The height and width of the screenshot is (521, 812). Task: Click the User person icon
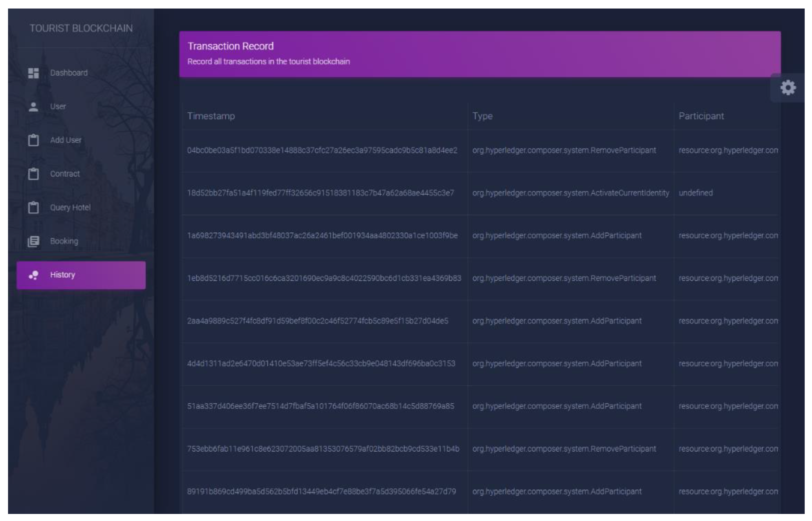click(33, 107)
